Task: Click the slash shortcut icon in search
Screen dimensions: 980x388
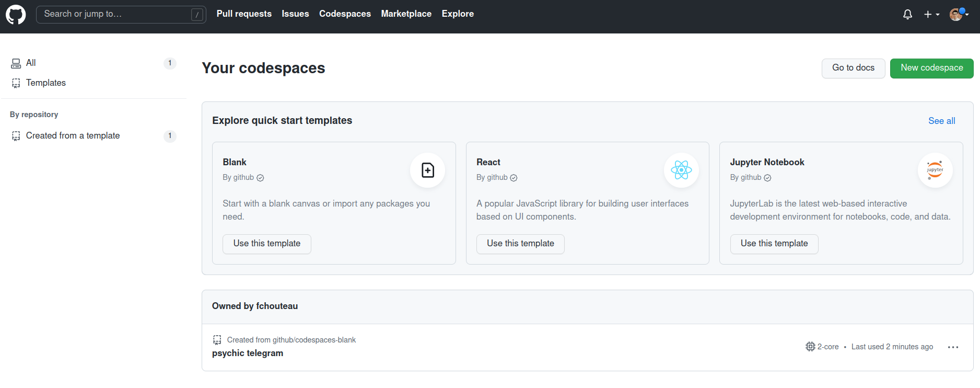Action: click(x=197, y=15)
